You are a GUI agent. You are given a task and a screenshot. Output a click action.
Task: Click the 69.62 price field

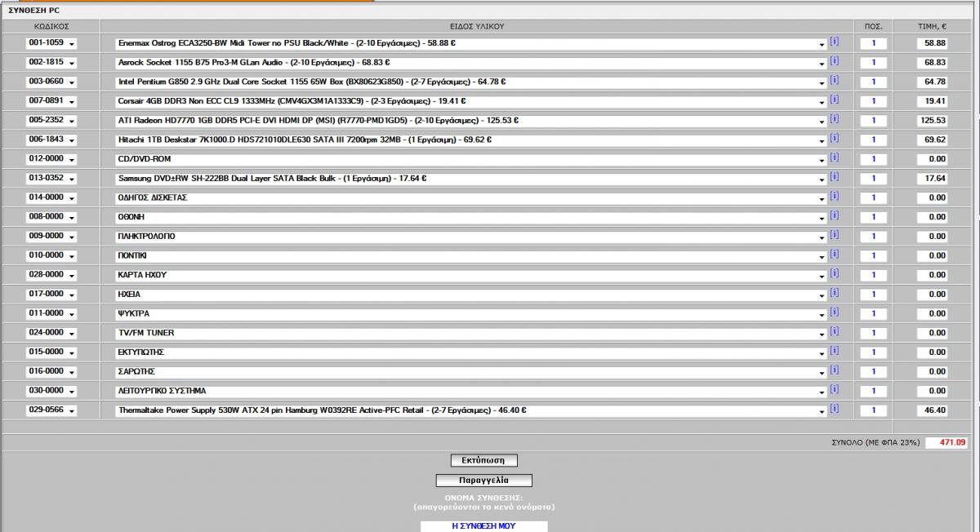[933, 140]
